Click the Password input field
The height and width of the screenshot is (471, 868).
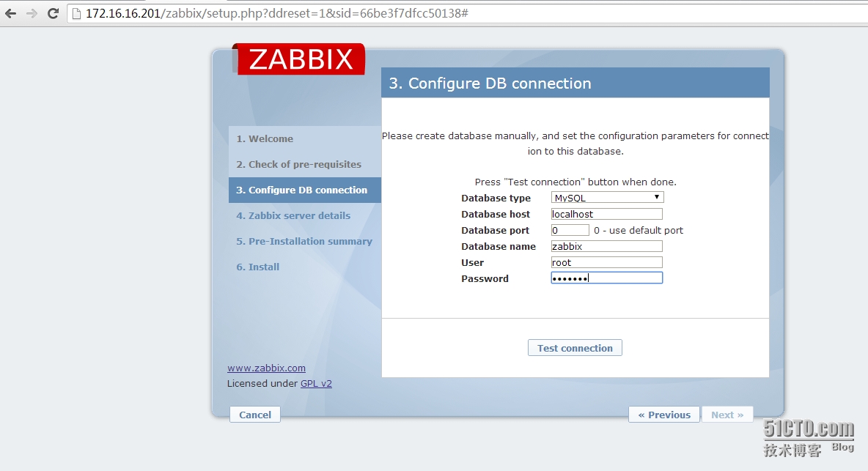[x=607, y=278]
